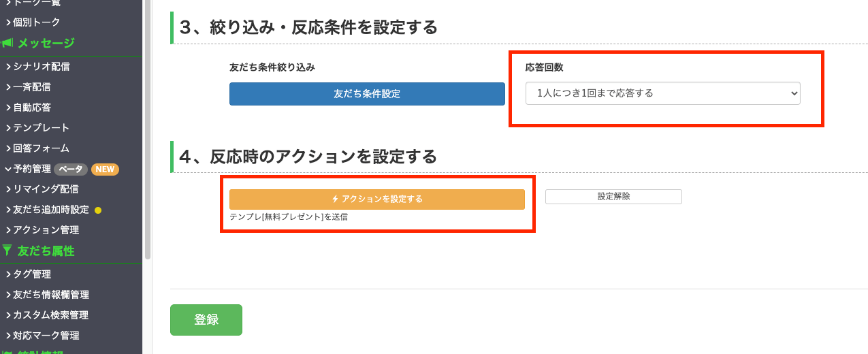Image resolution: width=868 pixels, height=354 pixels.
Task: Open the 応答回数 dropdown
Action: pyautogui.click(x=662, y=93)
